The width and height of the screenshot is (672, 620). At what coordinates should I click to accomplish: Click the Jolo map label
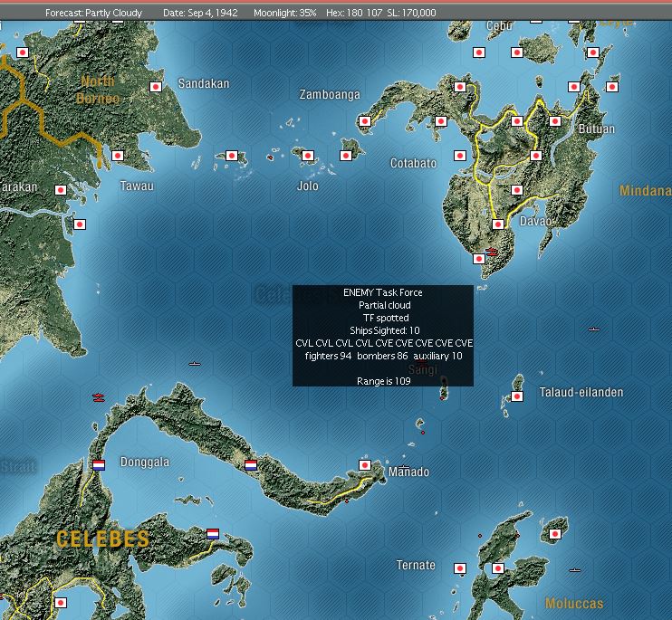(x=308, y=186)
